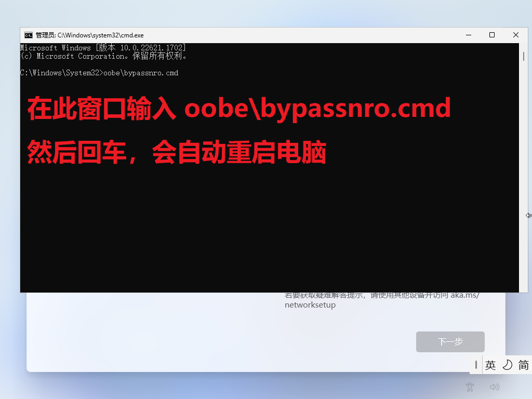The width and height of the screenshot is (532, 399).
Task: Switch the 简 simplified Chinese indicator
Action: click(x=523, y=365)
